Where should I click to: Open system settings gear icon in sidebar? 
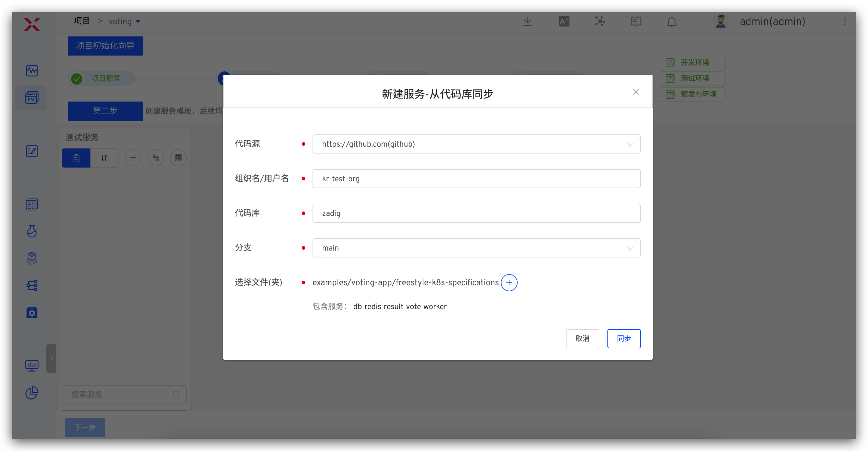pos(32,312)
